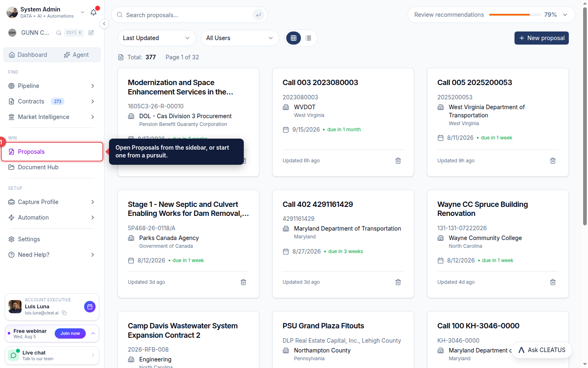
Task: Expand the Review recommendations panel
Action: click(x=565, y=15)
